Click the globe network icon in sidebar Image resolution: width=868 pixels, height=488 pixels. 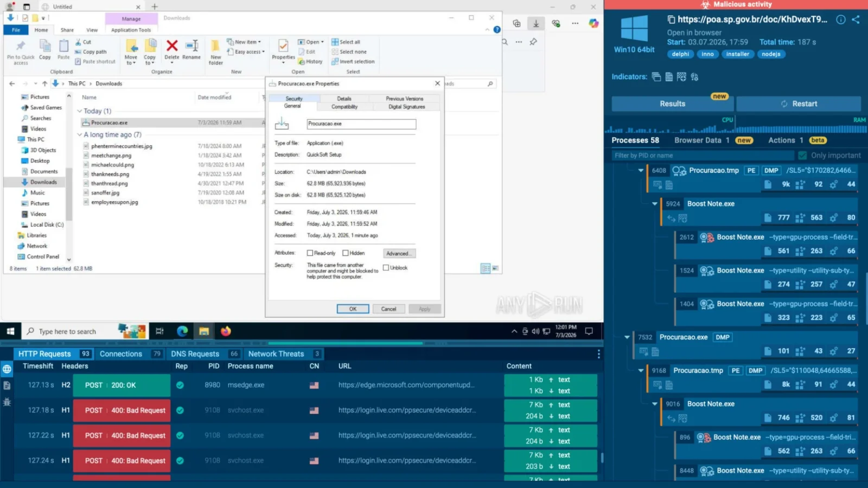coord(7,369)
